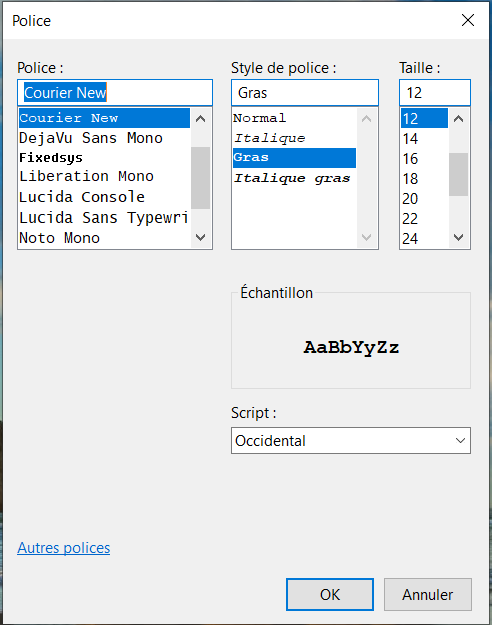492x625 pixels.
Task: Click the Taille size input field
Action: [x=435, y=92]
